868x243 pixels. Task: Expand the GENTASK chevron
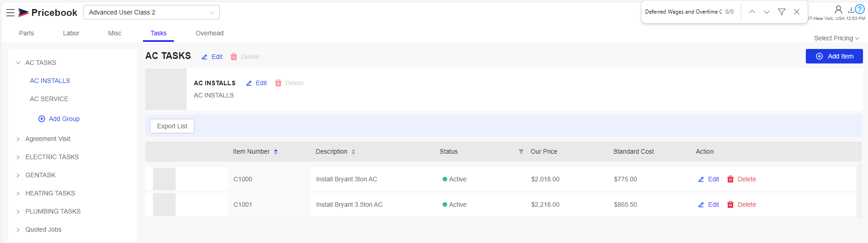coord(18,175)
